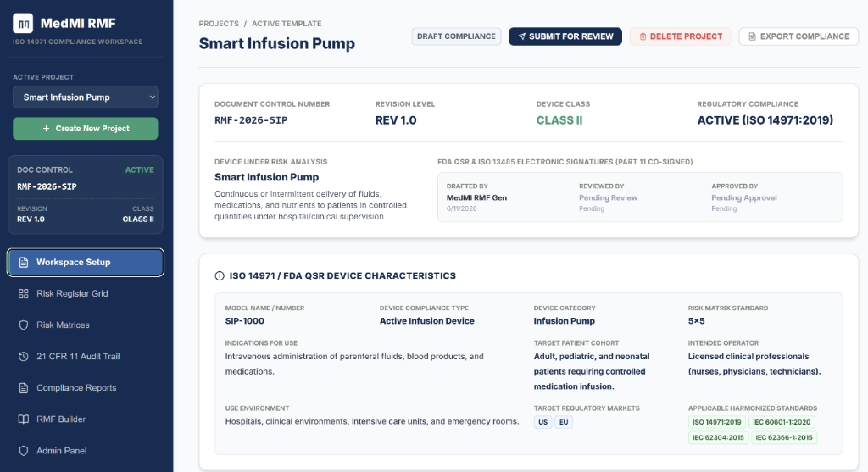Go to the Compliance Reports section

tap(86, 388)
